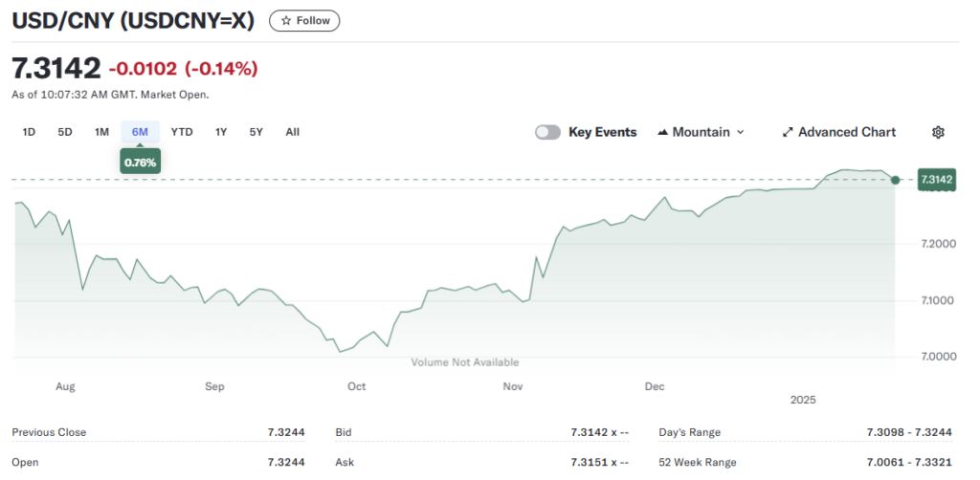
Task: Show the 1Y time range
Action: pos(221,132)
